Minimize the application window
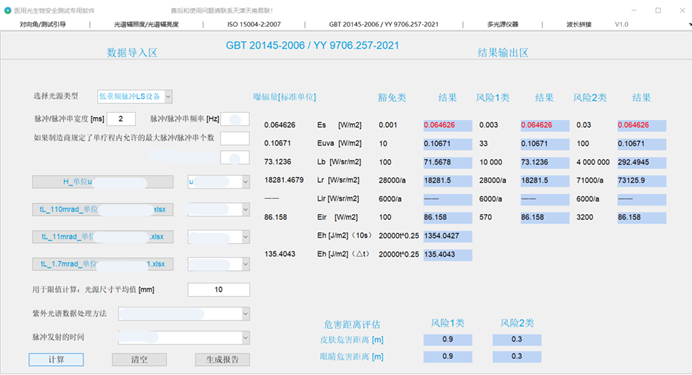 tap(634, 10)
